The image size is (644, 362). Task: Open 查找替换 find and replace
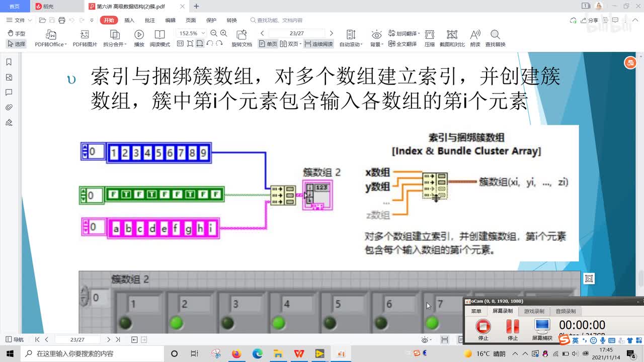pos(495,38)
